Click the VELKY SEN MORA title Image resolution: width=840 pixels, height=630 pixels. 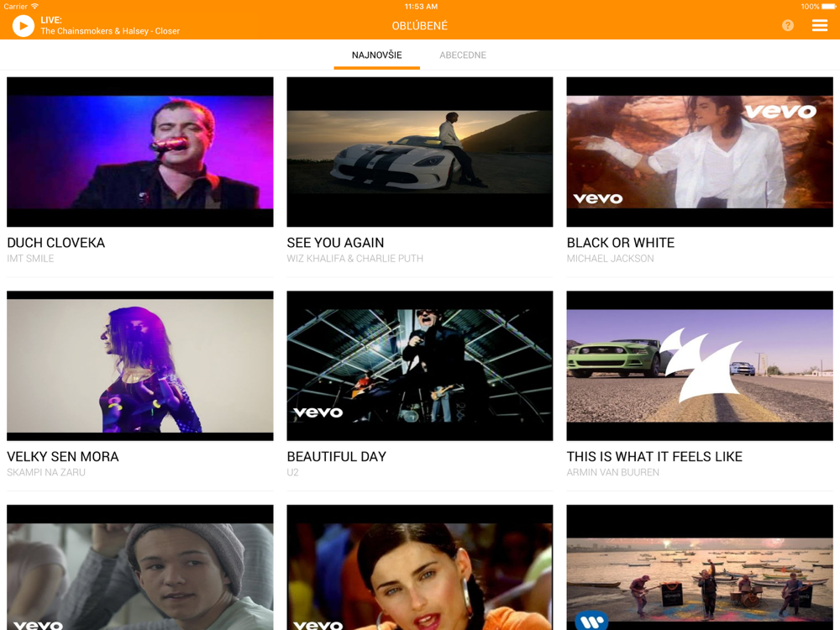tap(63, 456)
